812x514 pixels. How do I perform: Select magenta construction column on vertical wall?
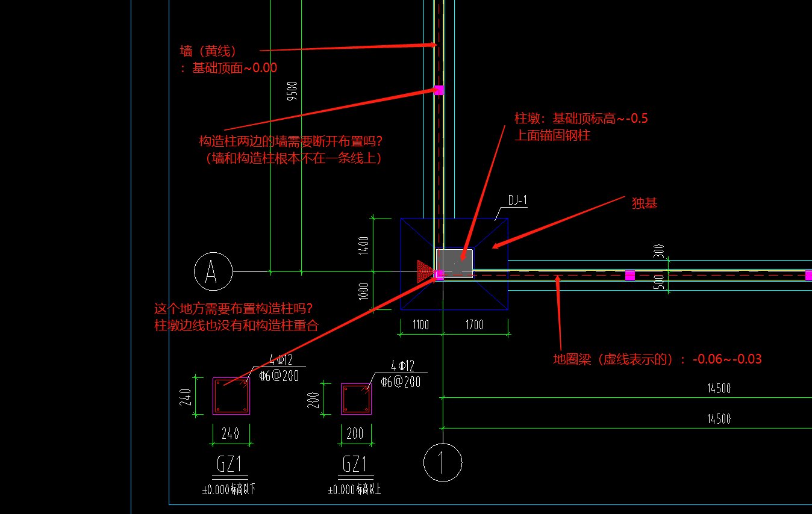pyautogui.click(x=439, y=90)
